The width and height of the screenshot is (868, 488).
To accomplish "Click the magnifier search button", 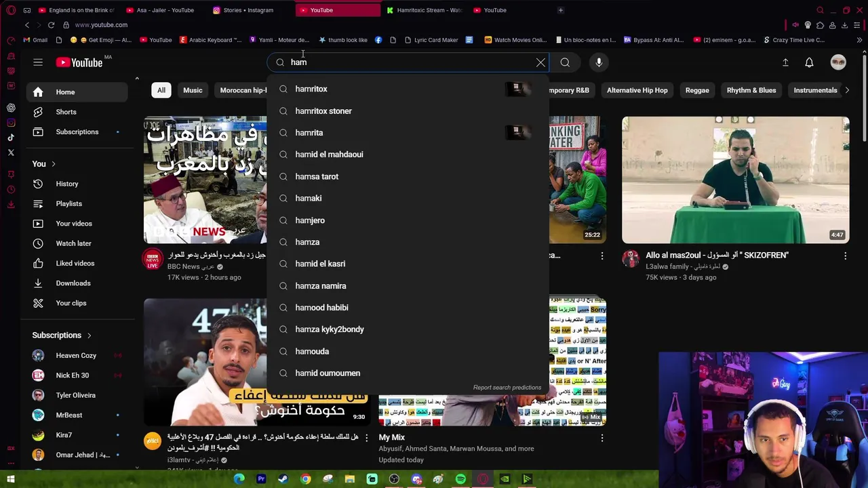I will (x=565, y=62).
